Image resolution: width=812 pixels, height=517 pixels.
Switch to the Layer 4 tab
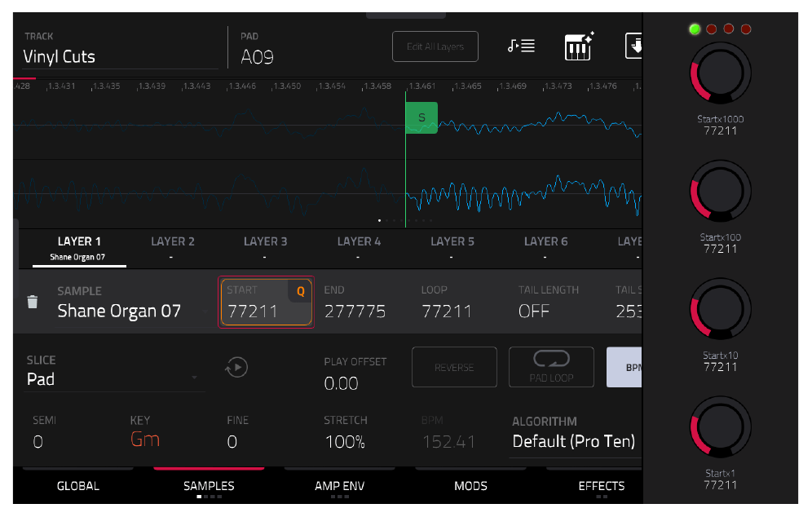(359, 248)
